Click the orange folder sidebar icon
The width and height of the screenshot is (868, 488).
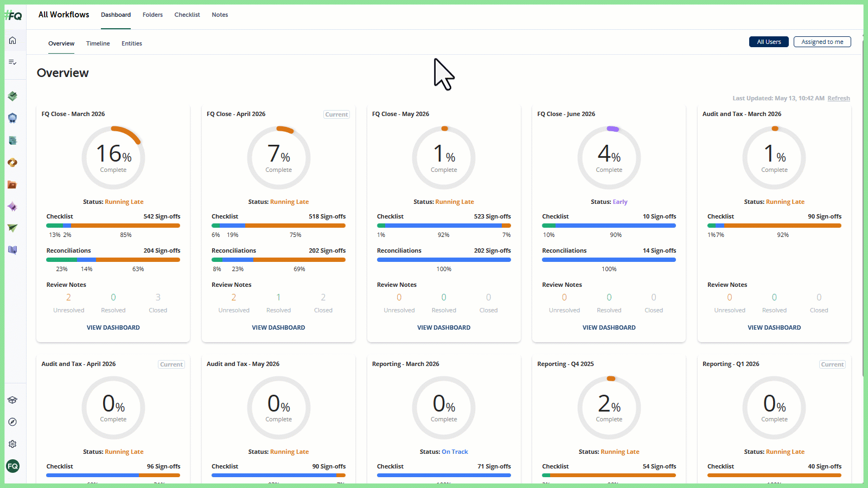point(12,184)
